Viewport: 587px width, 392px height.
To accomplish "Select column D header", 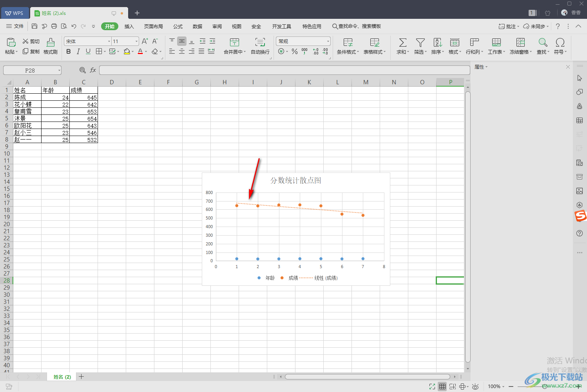I will coord(112,82).
